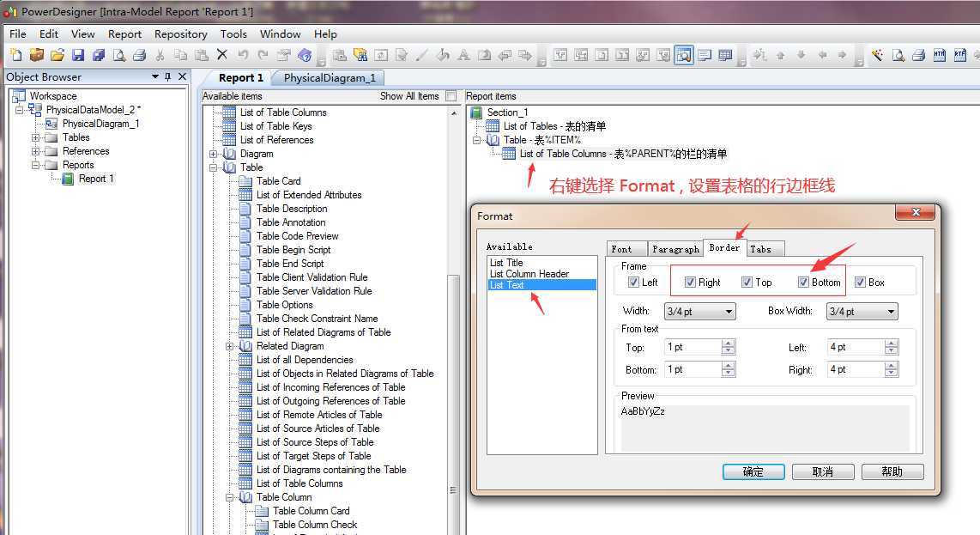Click the From text Top input field
The image size is (980, 535).
[x=693, y=347]
